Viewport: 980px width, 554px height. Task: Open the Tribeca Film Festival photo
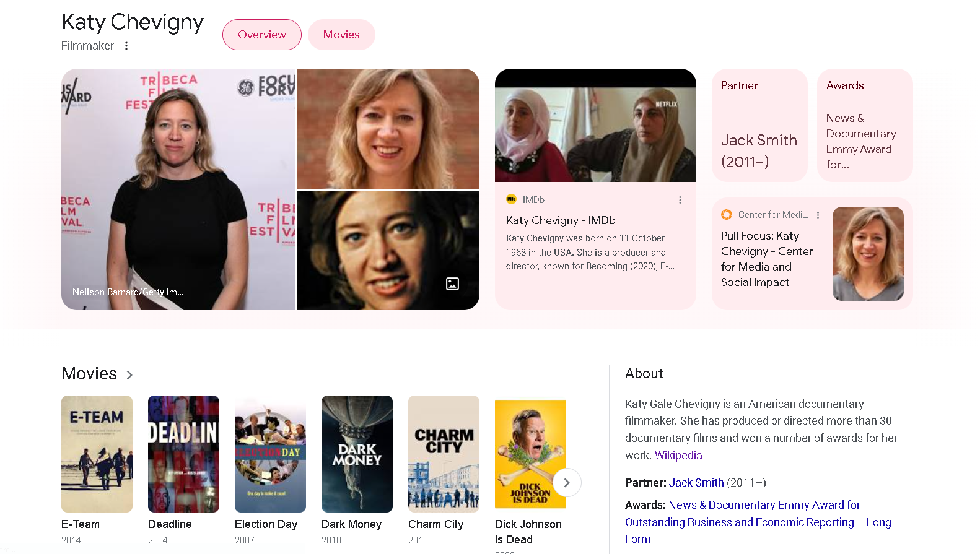click(x=178, y=189)
